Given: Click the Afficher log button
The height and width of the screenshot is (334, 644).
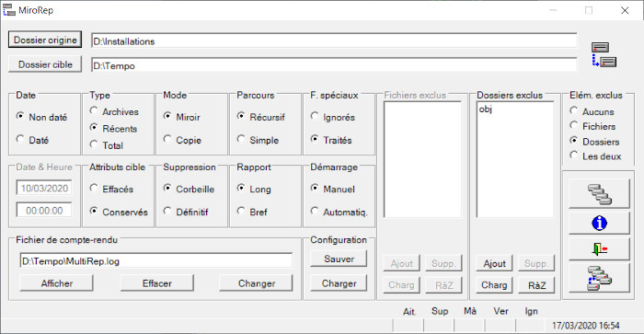Looking at the screenshot, I should pos(57,283).
